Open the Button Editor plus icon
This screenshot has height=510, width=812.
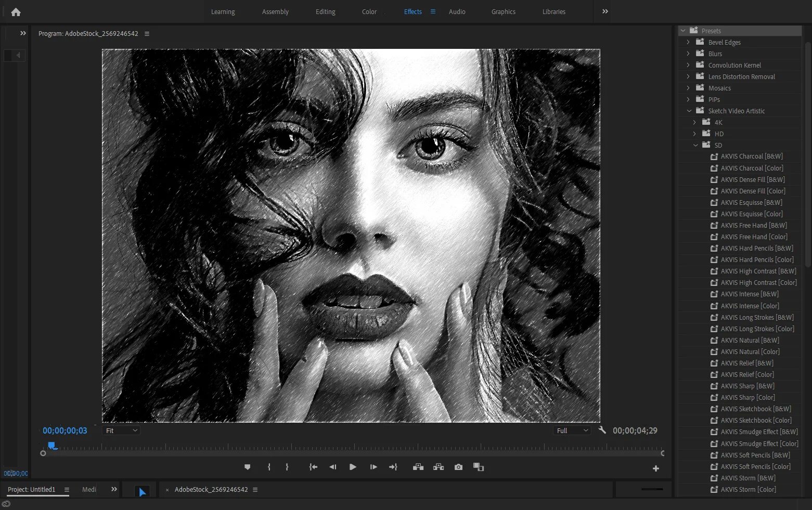coord(656,468)
